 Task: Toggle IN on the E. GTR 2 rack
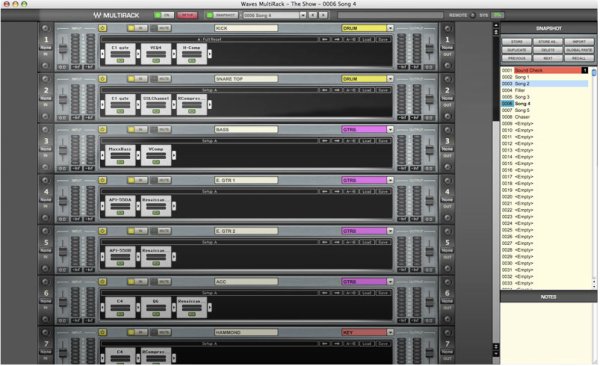(x=137, y=231)
